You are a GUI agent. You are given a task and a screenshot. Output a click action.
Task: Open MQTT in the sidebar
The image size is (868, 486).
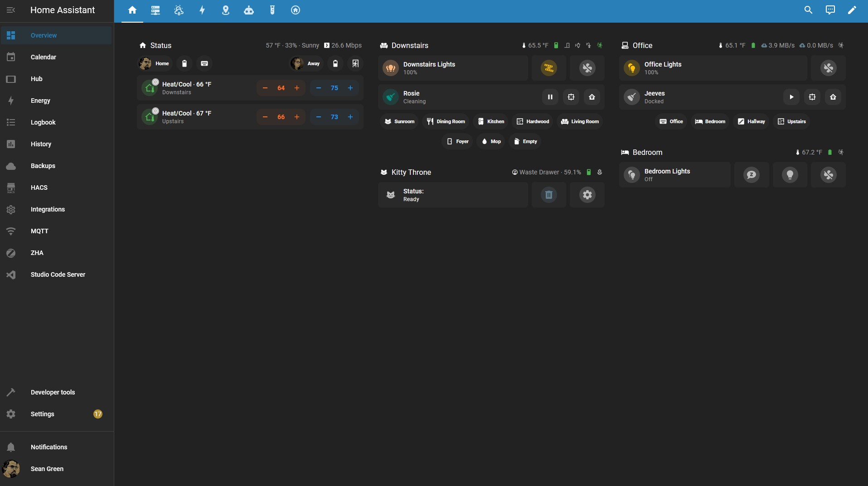(x=56, y=231)
